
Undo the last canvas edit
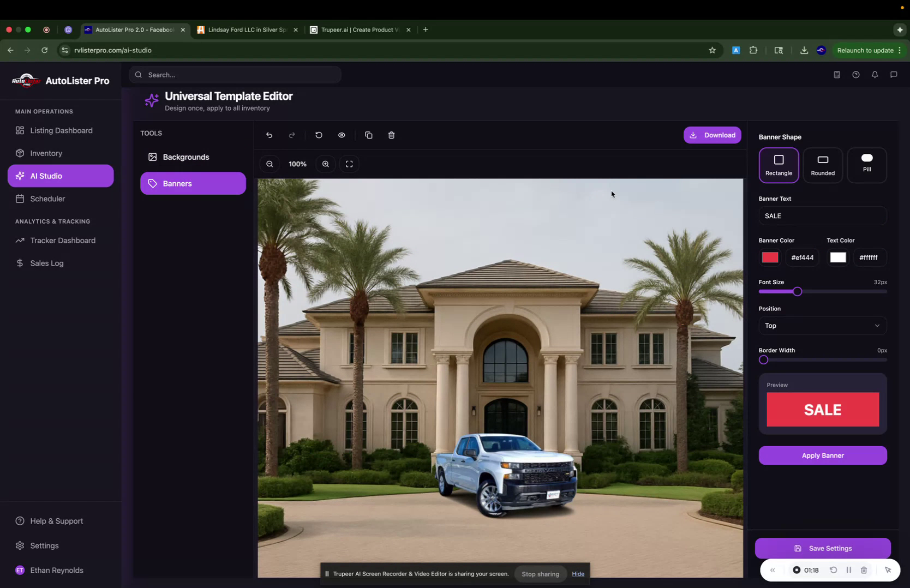(269, 135)
